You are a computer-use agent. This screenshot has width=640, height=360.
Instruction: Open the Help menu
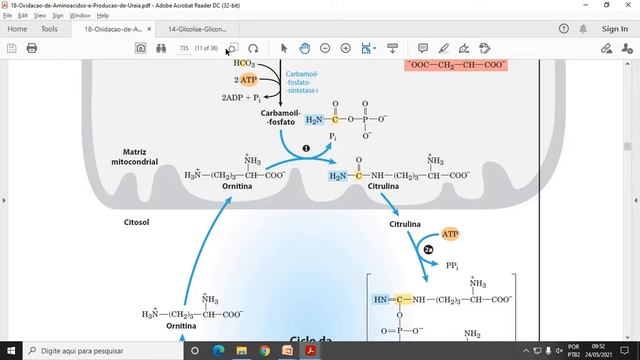102,16
